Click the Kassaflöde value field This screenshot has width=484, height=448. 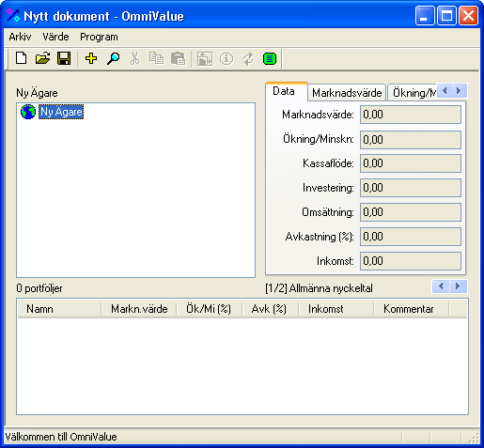pos(411,163)
